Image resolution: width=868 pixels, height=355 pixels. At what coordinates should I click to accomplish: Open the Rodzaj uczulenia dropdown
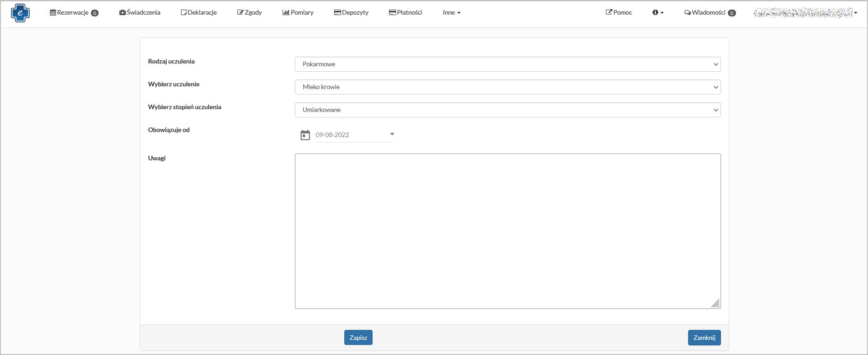(x=507, y=64)
